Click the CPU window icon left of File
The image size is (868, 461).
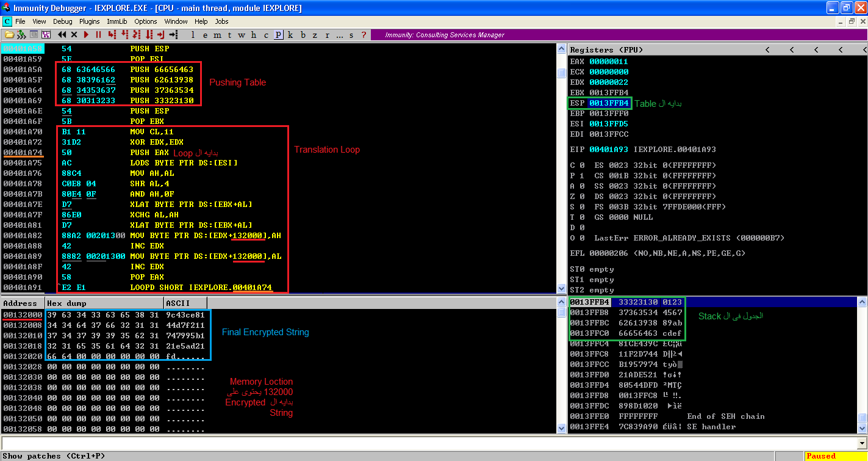tap(7, 21)
